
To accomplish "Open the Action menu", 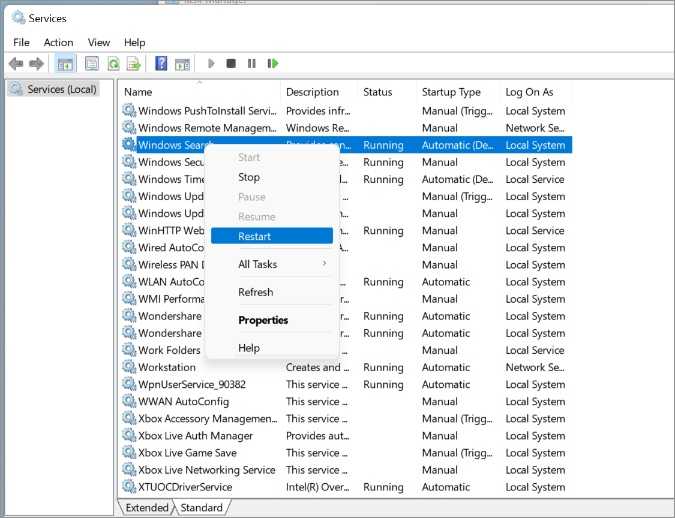I will (x=58, y=42).
